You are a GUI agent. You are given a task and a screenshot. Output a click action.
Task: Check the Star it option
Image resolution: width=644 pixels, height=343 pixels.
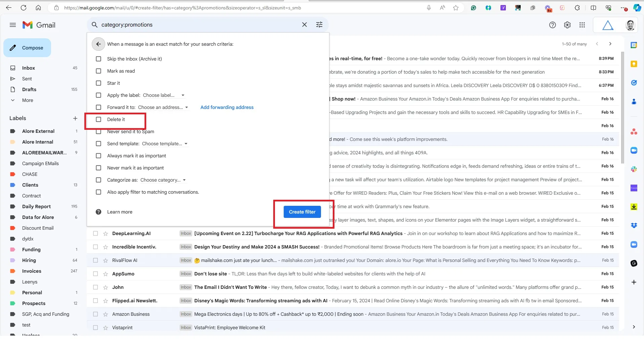98,83
